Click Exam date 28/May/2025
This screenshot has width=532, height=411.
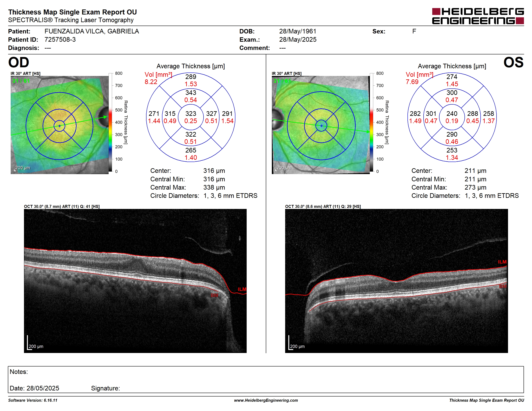click(298, 39)
